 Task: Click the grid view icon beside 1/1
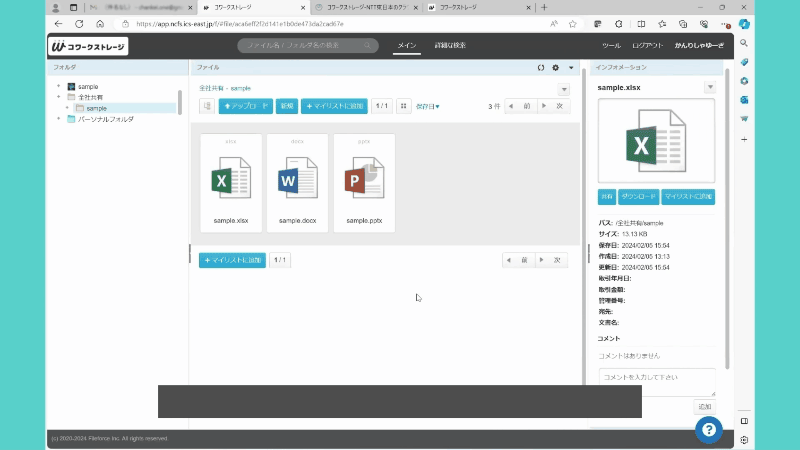[x=403, y=105]
